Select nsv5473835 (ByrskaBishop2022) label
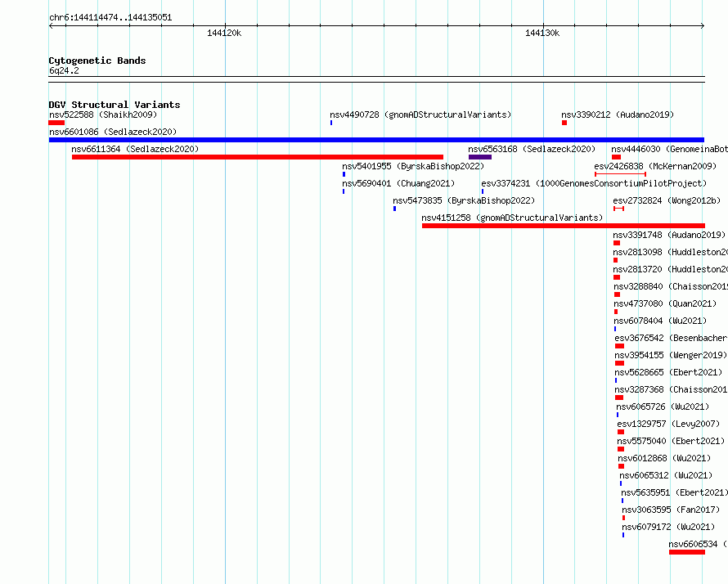Screen dimensions: 728x584 [x=464, y=200]
